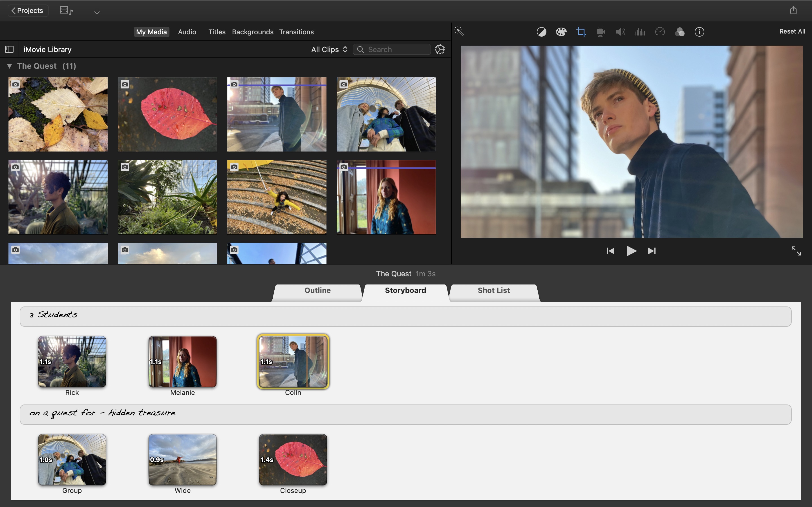Switch to the Outline tab
Image resolution: width=812 pixels, height=507 pixels.
pos(317,290)
